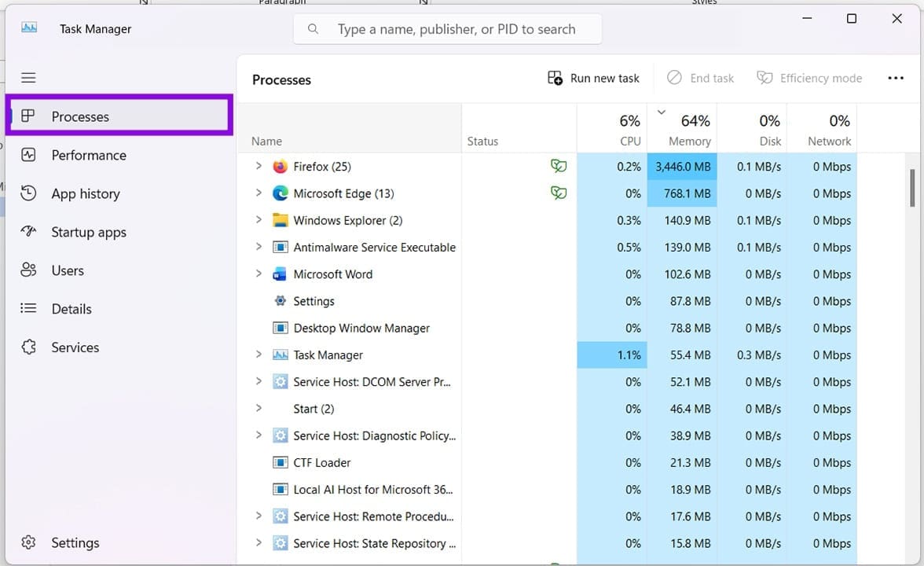Click the Antimalware Service Executable icon
The height and width of the screenshot is (566, 924).
(280, 247)
